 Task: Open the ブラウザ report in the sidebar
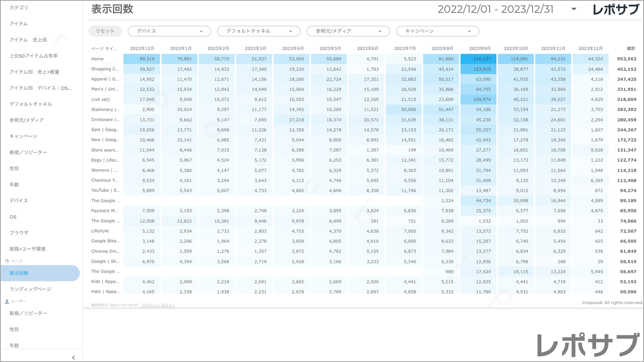19,233
